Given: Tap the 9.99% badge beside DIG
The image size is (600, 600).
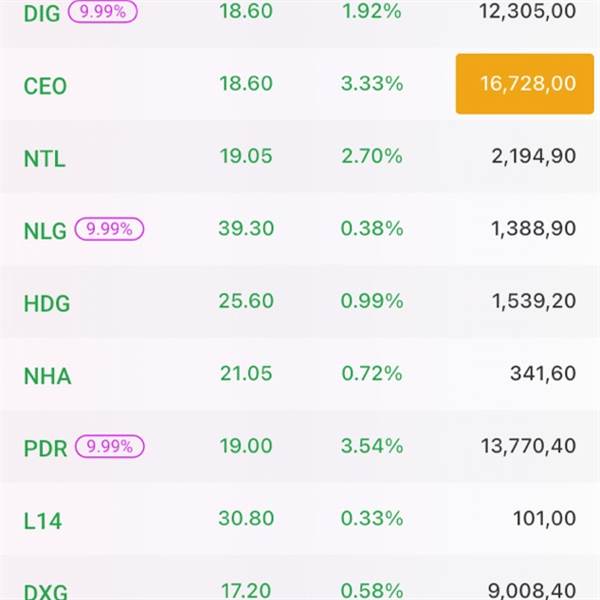Looking at the screenshot, I should pyautogui.click(x=103, y=13).
